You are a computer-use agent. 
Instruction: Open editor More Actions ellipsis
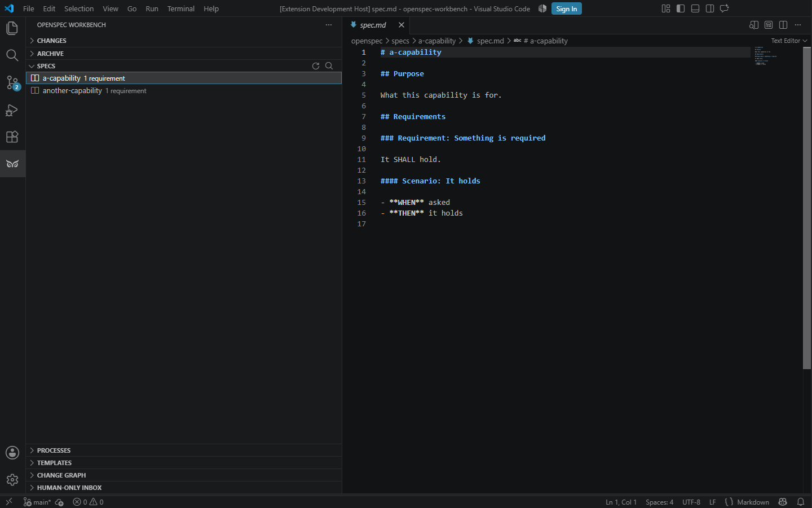pos(798,25)
